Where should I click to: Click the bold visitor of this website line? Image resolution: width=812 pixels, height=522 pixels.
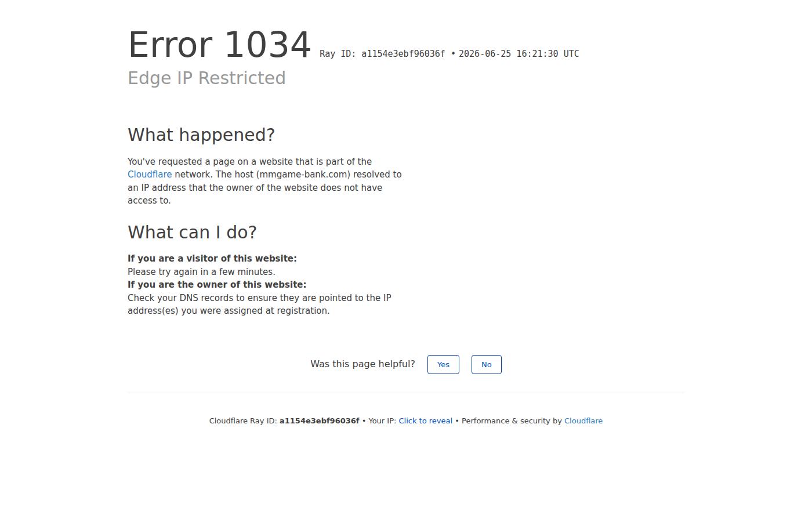pyautogui.click(x=212, y=259)
